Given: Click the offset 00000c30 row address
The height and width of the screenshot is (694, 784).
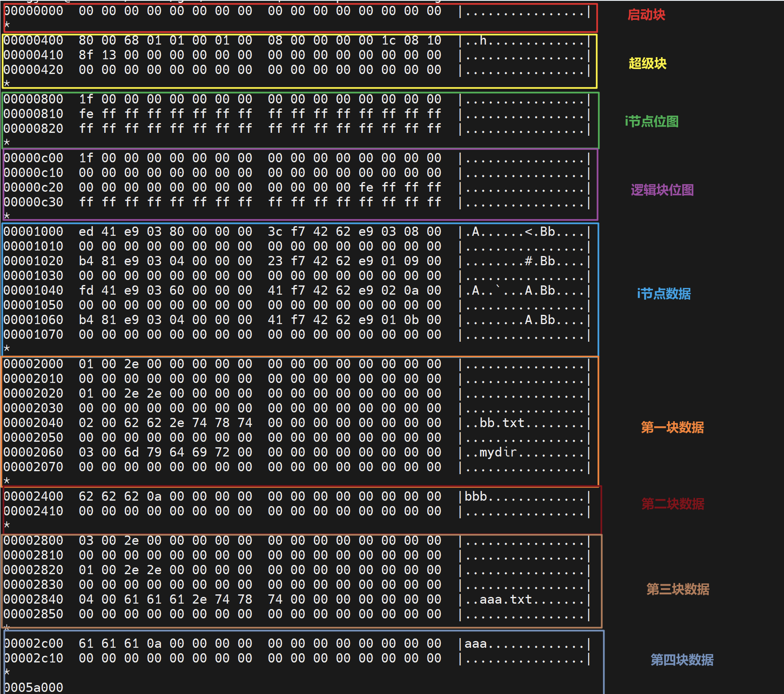Looking at the screenshot, I should 33,202.
